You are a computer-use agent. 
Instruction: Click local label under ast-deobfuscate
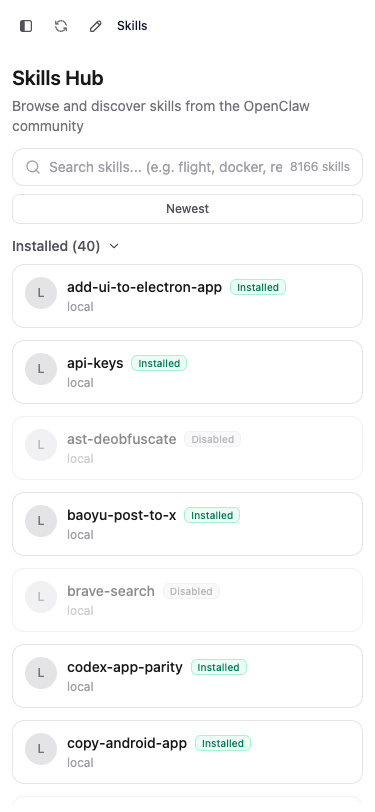pyautogui.click(x=80, y=459)
